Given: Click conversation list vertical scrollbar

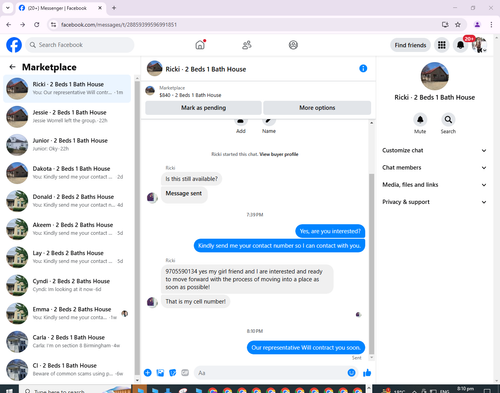Looking at the screenshot, I should (x=137, y=227).
